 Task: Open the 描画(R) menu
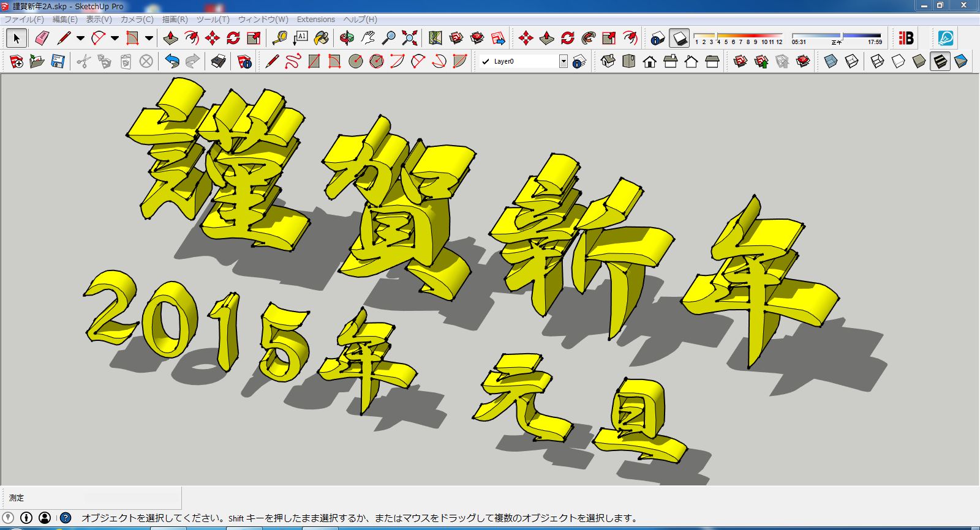[175, 20]
